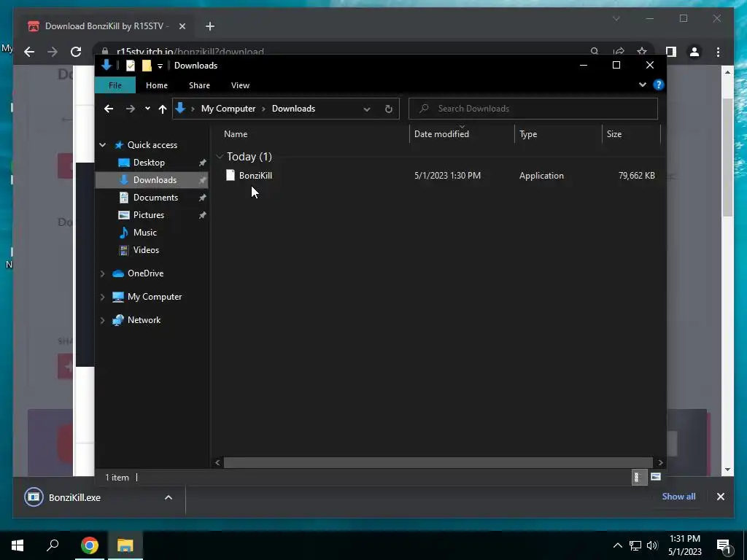Open taskbar search
The width and height of the screenshot is (747, 560).
pyautogui.click(x=53, y=545)
